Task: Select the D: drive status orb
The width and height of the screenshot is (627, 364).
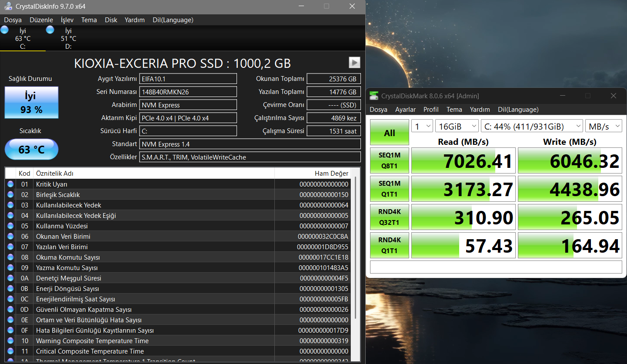Action: pyautogui.click(x=50, y=30)
